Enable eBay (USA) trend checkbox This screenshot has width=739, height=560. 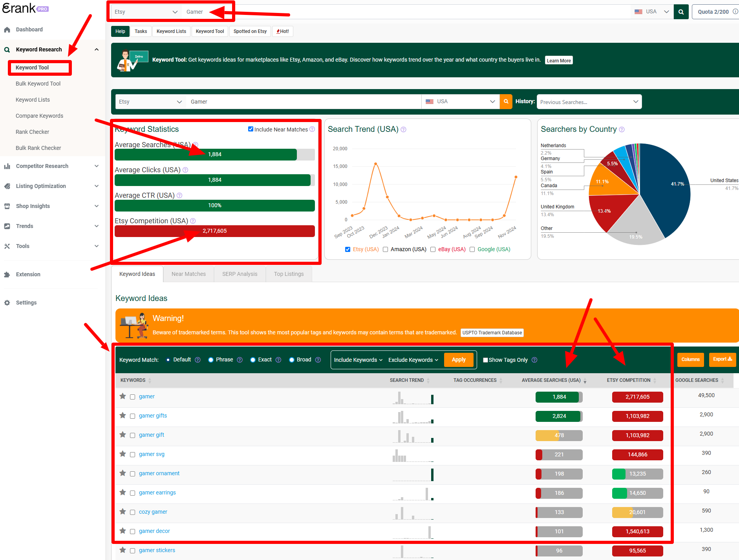[433, 250]
